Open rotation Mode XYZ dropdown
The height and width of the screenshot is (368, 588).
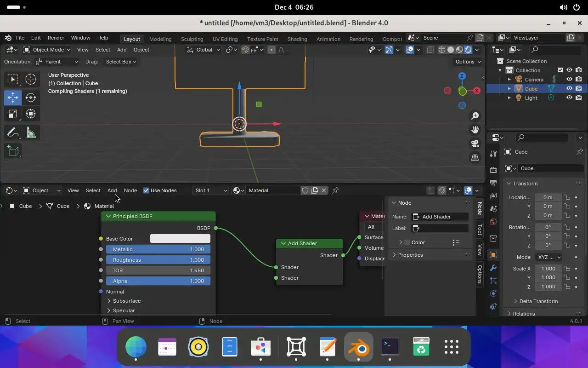(548, 257)
